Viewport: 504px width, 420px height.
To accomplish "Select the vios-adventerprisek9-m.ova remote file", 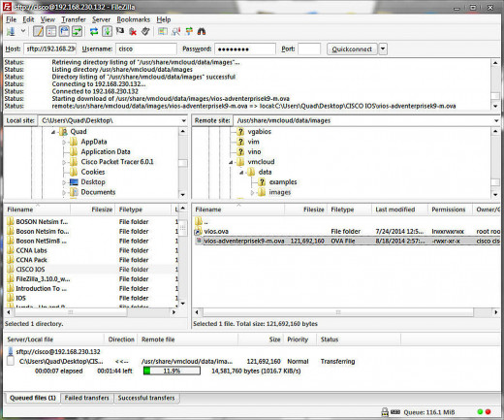I will [347, 241].
